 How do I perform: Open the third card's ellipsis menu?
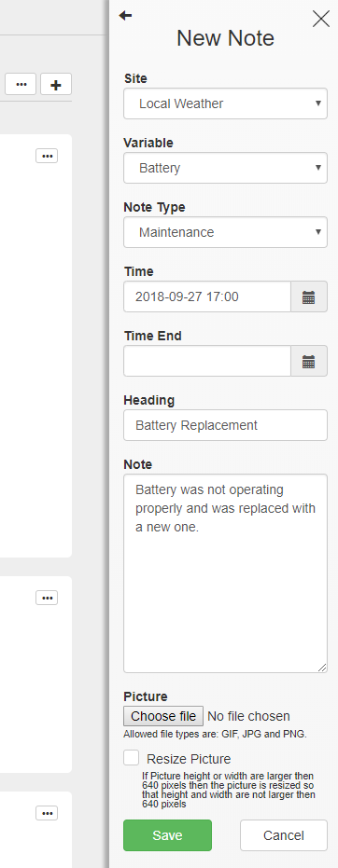click(x=47, y=813)
